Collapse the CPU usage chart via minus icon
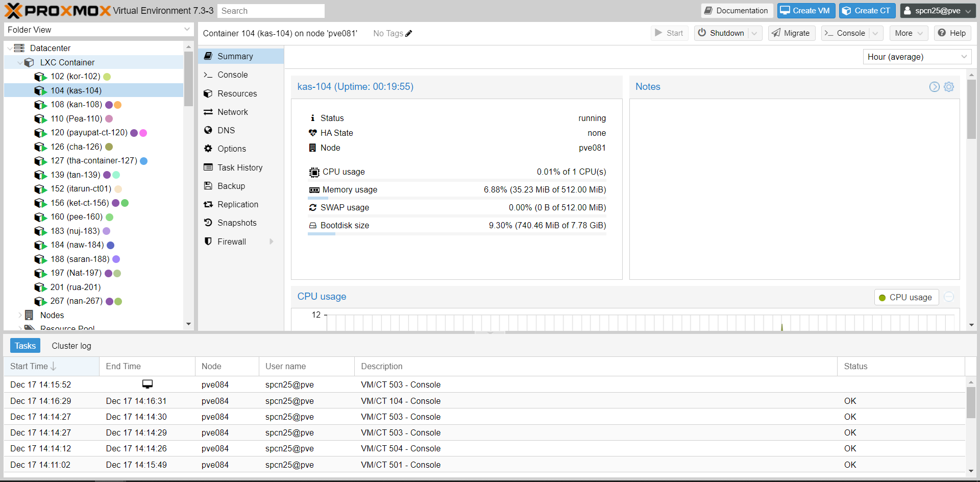Screen dimensions: 980x482 coord(949,296)
